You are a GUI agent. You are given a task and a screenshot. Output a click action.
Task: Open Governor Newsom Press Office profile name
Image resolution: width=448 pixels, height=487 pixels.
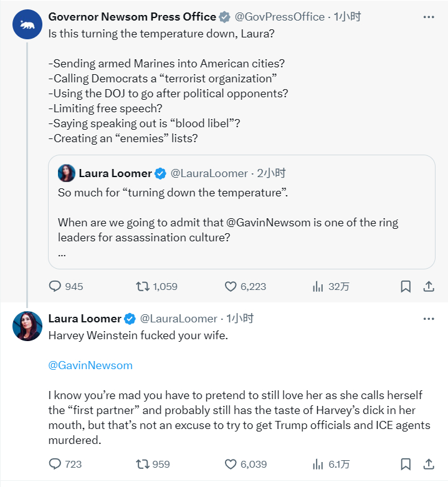[x=132, y=17]
